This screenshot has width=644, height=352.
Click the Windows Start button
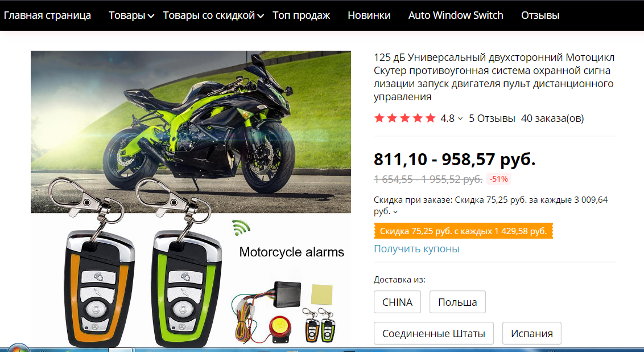[x=18, y=348]
